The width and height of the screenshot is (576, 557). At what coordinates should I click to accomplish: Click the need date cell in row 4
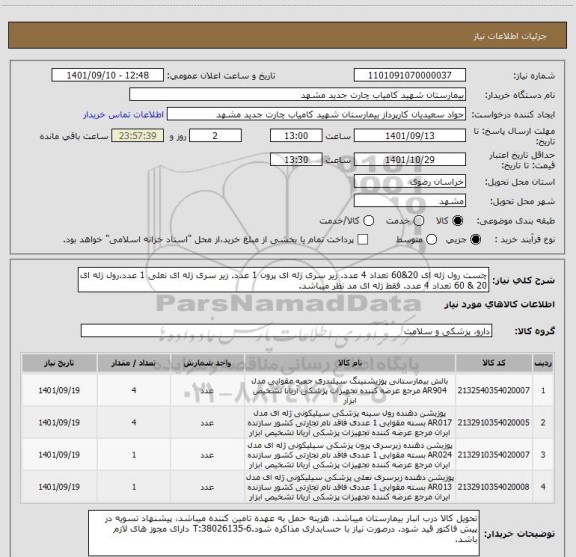coord(59,487)
